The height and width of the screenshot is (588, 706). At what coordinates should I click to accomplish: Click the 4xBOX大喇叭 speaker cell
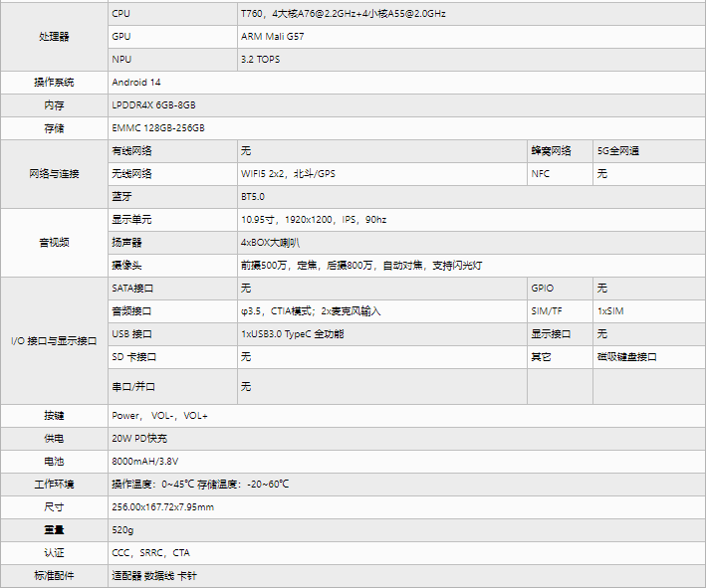point(471,243)
